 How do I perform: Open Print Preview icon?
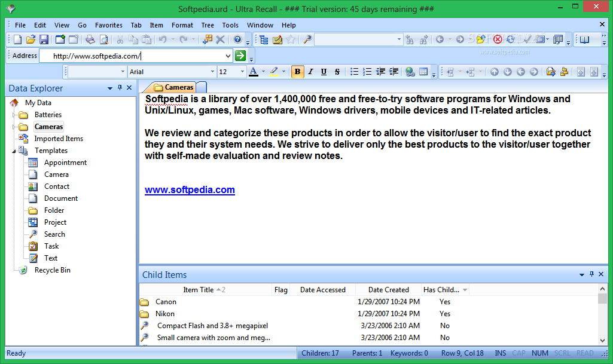pyautogui.click(x=103, y=39)
